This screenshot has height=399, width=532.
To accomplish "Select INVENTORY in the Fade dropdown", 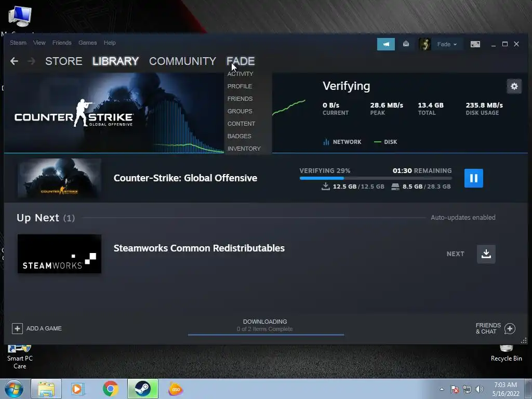I will (x=244, y=149).
